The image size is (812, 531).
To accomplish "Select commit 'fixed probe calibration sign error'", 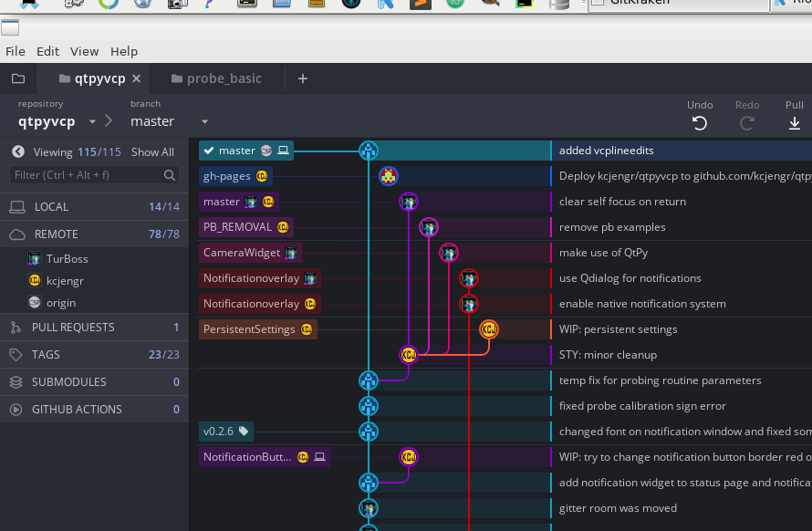I will [642, 406].
